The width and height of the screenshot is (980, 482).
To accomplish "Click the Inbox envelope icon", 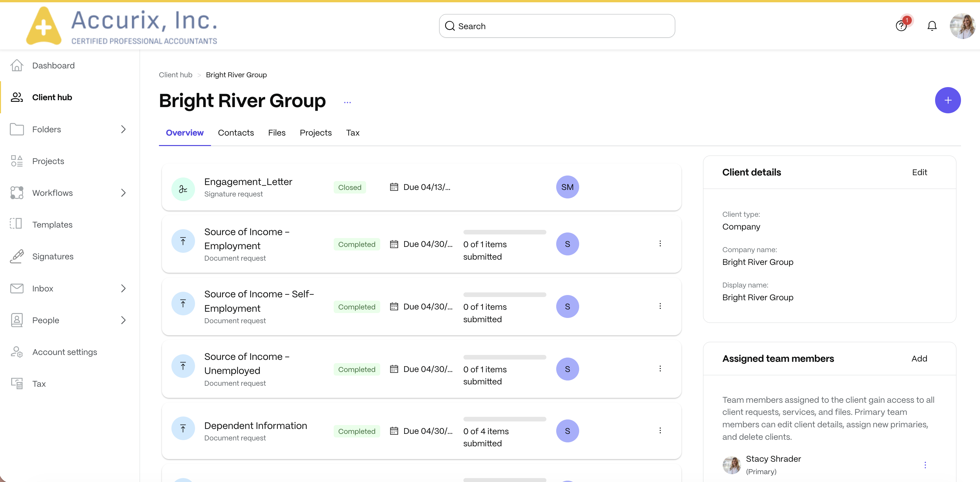I will pyautogui.click(x=17, y=288).
